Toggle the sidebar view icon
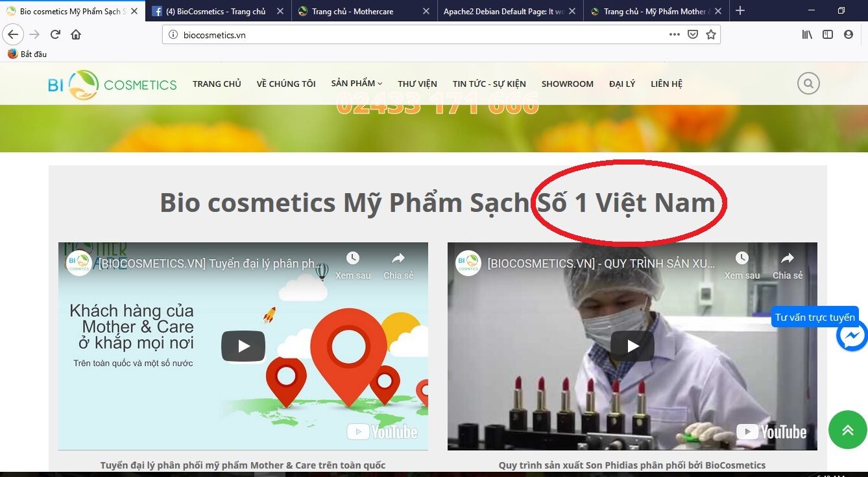This screenshot has width=868, height=477. point(828,35)
